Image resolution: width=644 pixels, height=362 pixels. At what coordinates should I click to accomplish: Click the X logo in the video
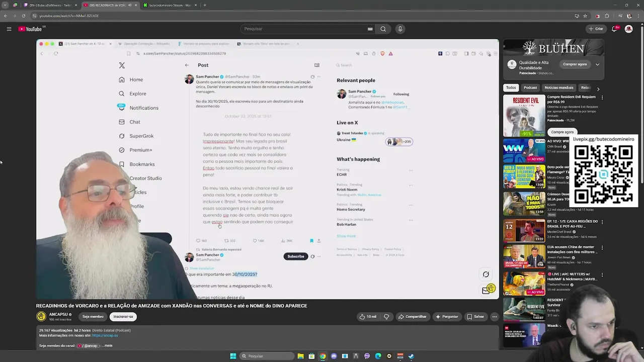(x=122, y=65)
